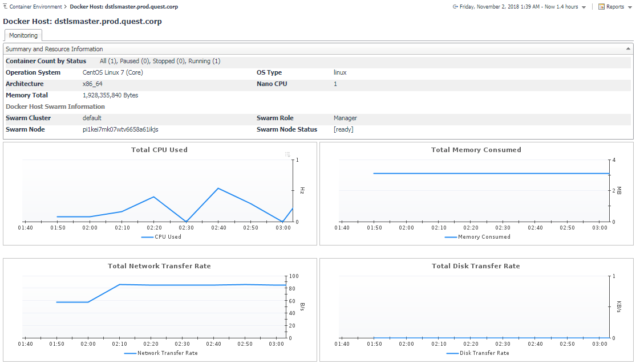Click the Stopped (0) container link
The width and height of the screenshot is (636, 364).
[169, 61]
